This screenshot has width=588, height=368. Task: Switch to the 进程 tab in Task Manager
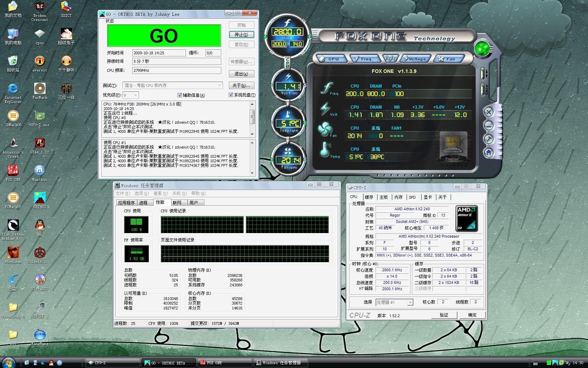pos(143,203)
